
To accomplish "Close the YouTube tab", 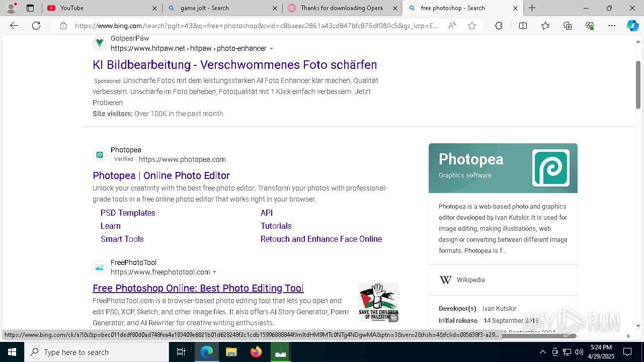I will pos(154,8).
